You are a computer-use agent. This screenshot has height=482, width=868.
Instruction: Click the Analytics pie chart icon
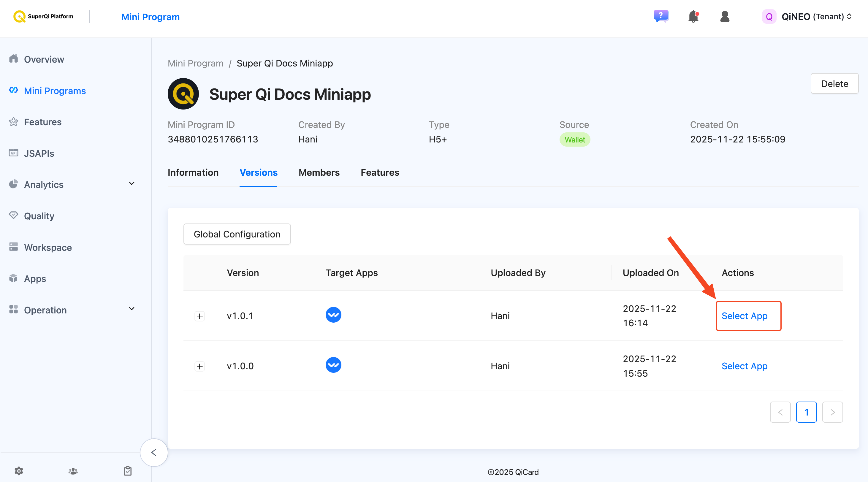click(13, 184)
